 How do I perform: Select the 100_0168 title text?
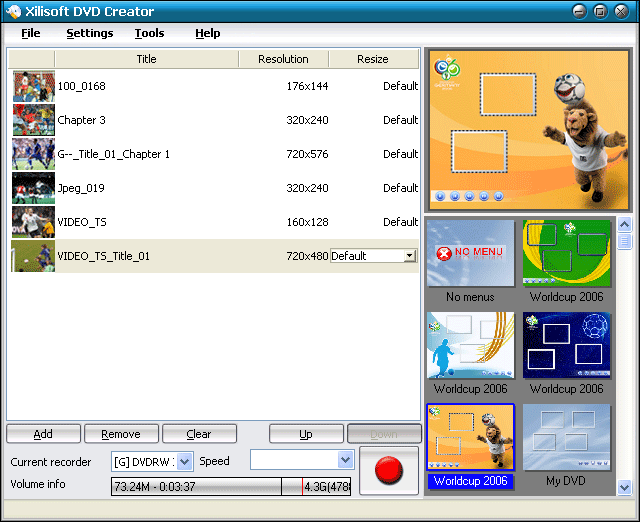tap(82, 86)
